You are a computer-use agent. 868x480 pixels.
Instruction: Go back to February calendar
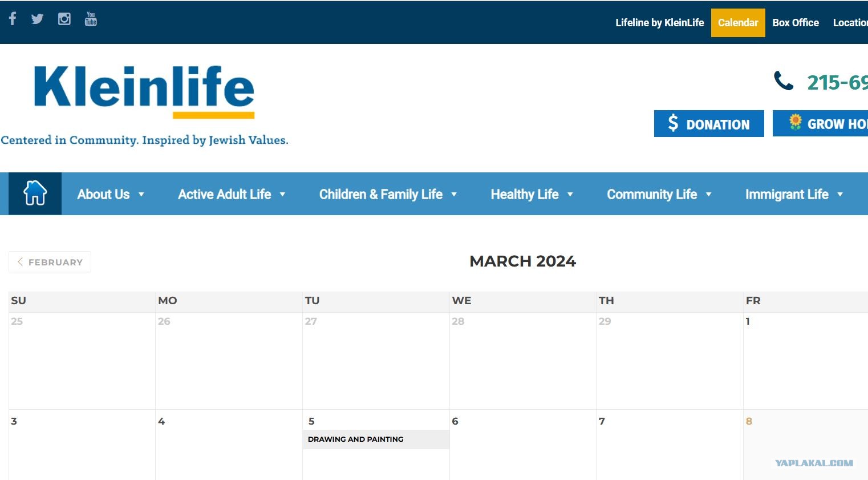[50, 262]
